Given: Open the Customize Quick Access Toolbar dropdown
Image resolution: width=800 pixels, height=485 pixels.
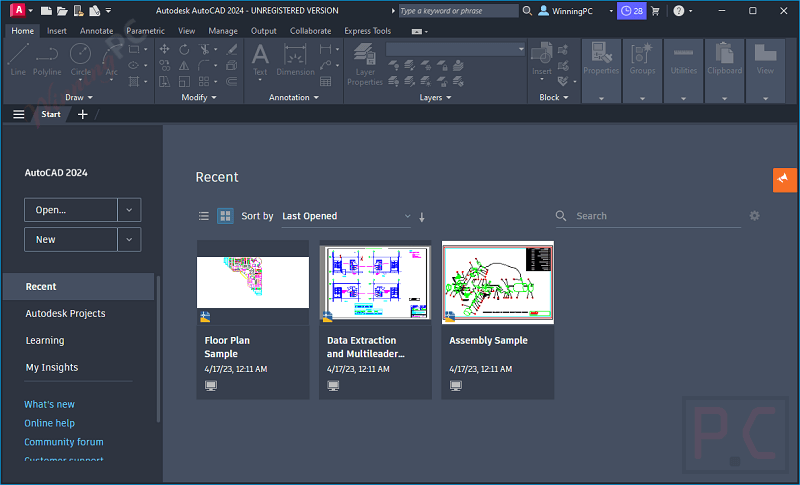Looking at the screenshot, I should [109, 10].
